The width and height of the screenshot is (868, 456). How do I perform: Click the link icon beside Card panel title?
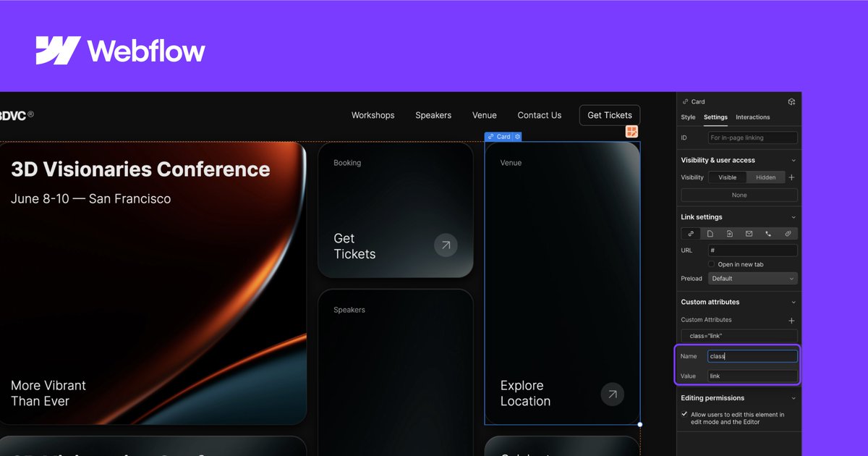686,102
